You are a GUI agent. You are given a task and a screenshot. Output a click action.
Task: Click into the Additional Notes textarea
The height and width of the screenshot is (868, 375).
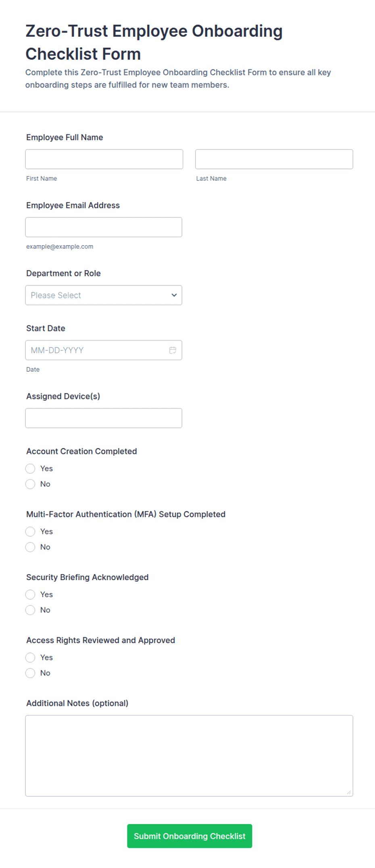click(x=189, y=756)
